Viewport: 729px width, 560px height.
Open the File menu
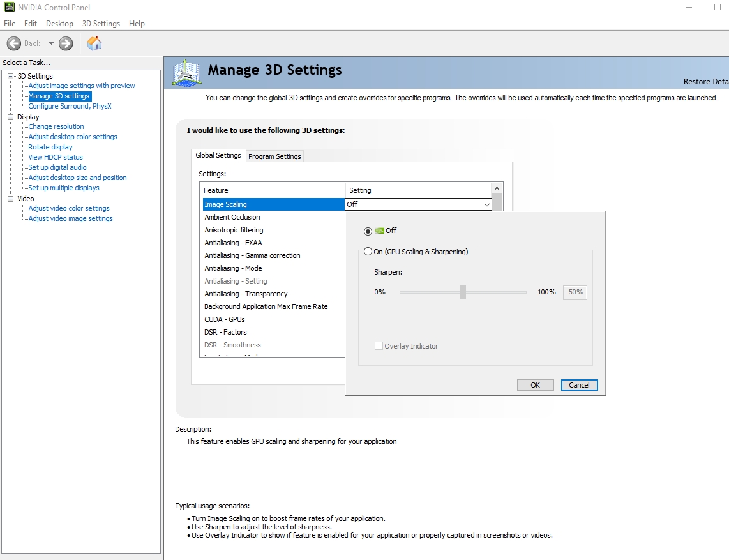[x=10, y=23]
